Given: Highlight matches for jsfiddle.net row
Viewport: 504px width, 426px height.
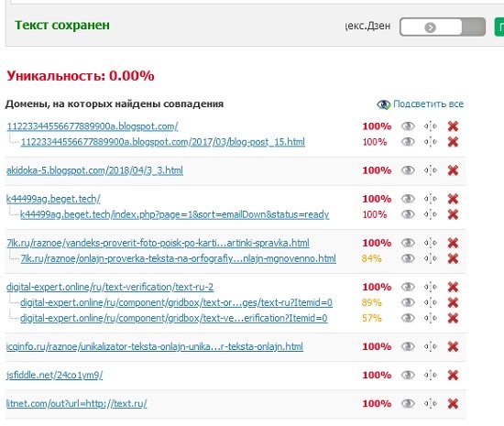Looking at the screenshot, I should (408, 375).
